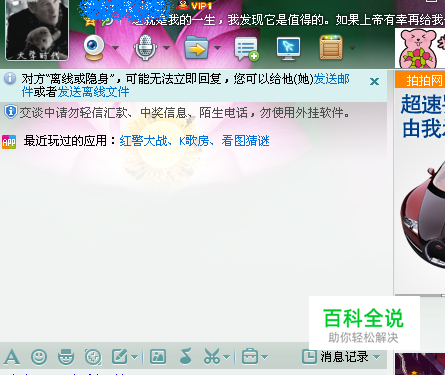The image size is (445, 375).
Task: Click the info icon in offline notice
Action: pyautogui.click(x=10, y=79)
